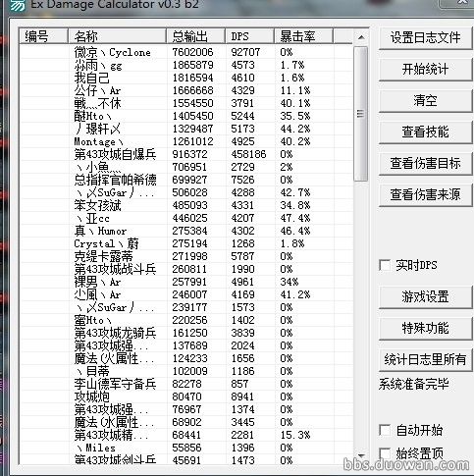Select row 尘風丶Ar
The image size is (474, 476).
pos(186,294)
